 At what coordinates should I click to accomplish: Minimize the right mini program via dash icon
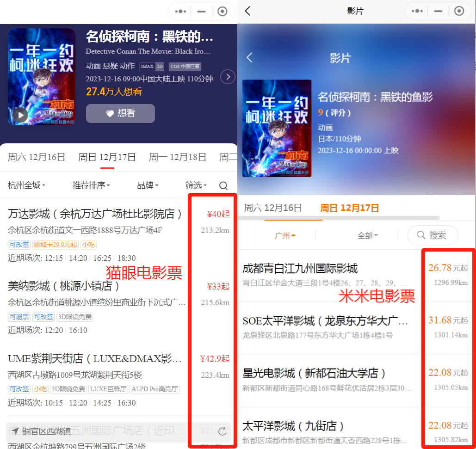click(438, 11)
